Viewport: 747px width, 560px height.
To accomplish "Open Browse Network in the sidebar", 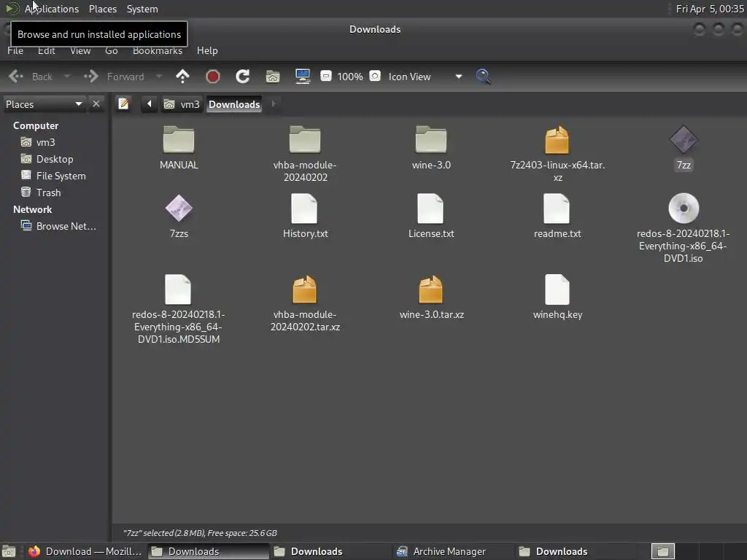I will (x=66, y=226).
